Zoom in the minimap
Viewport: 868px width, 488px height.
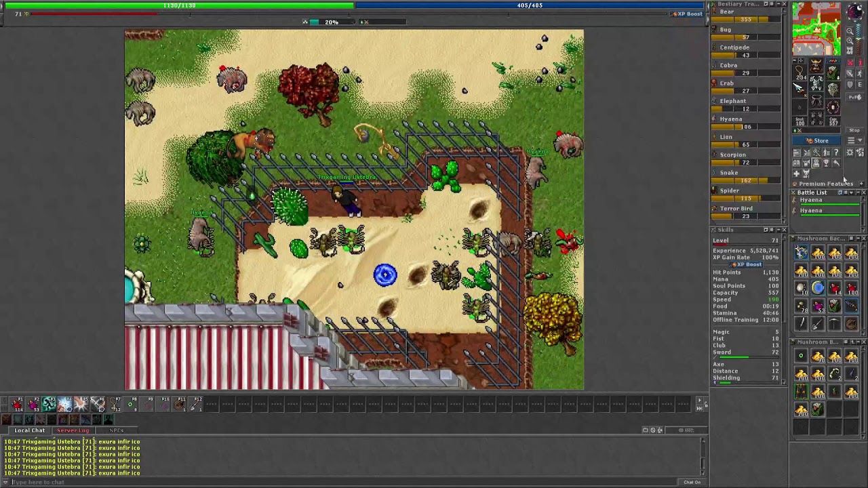[850, 41]
